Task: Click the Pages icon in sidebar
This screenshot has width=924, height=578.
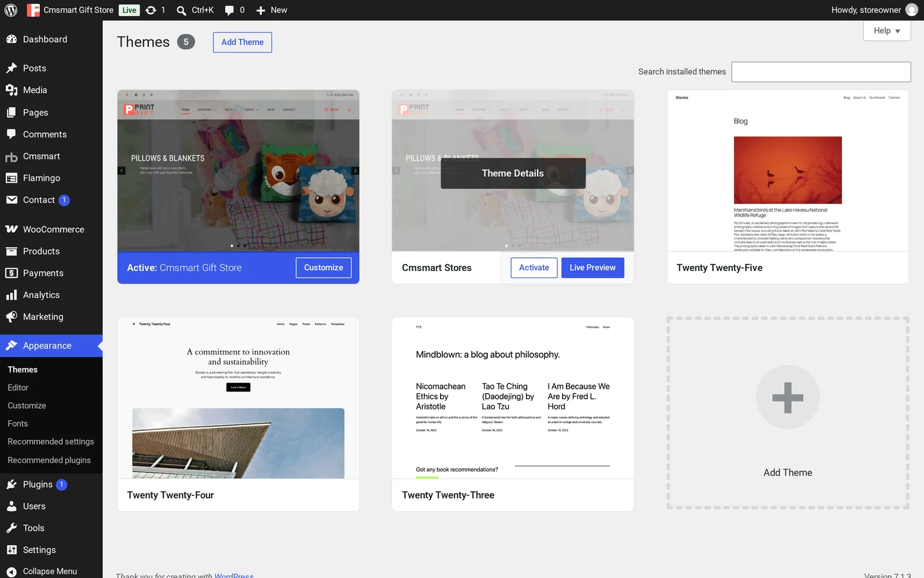Action: coord(12,113)
